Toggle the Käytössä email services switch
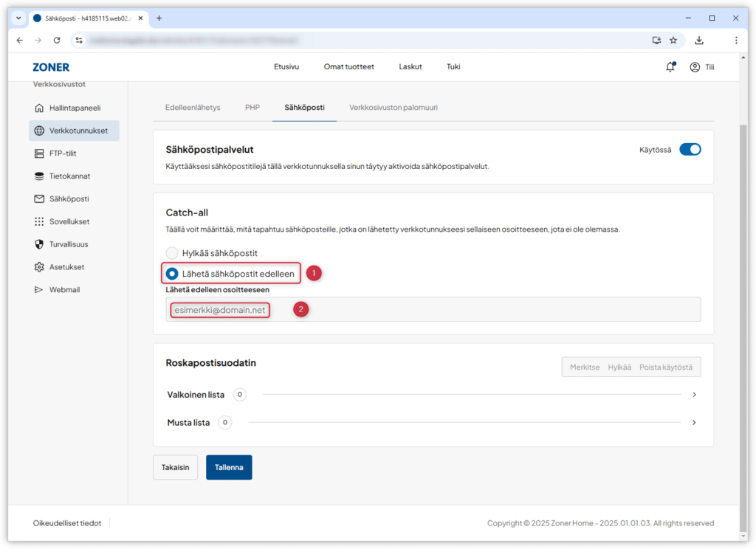 coord(690,149)
